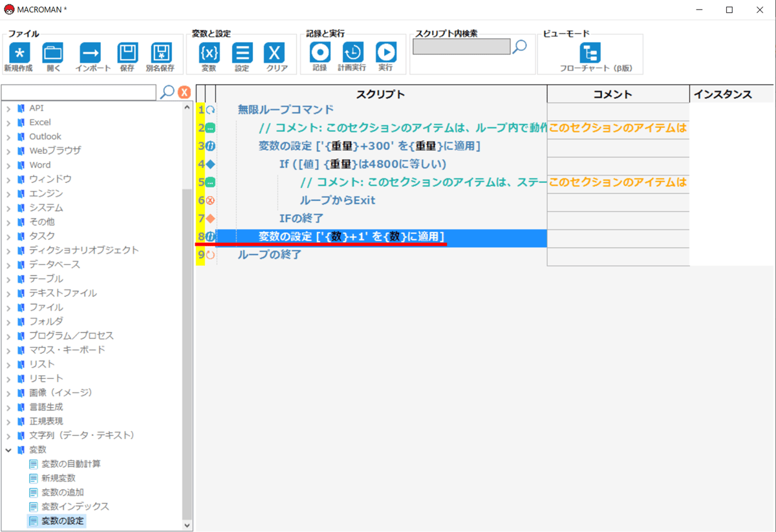Screen dimensions: 776x532
Task: Select script line 無限ループコマンド
Action: pyautogui.click(x=286, y=110)
